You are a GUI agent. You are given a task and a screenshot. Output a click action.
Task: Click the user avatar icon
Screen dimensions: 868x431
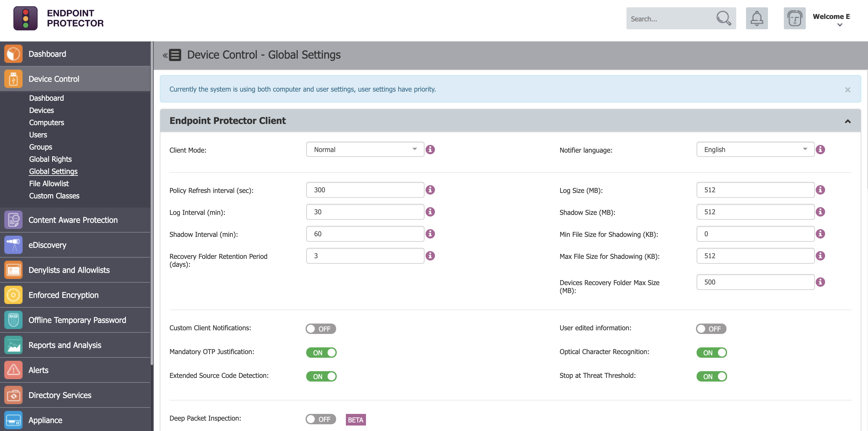click(794, 19)
